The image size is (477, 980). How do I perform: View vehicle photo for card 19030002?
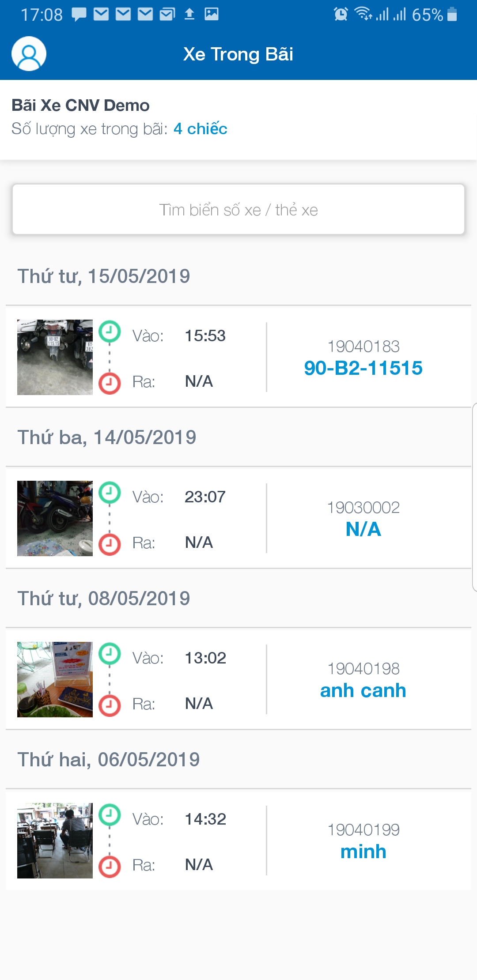coord(55,518)
